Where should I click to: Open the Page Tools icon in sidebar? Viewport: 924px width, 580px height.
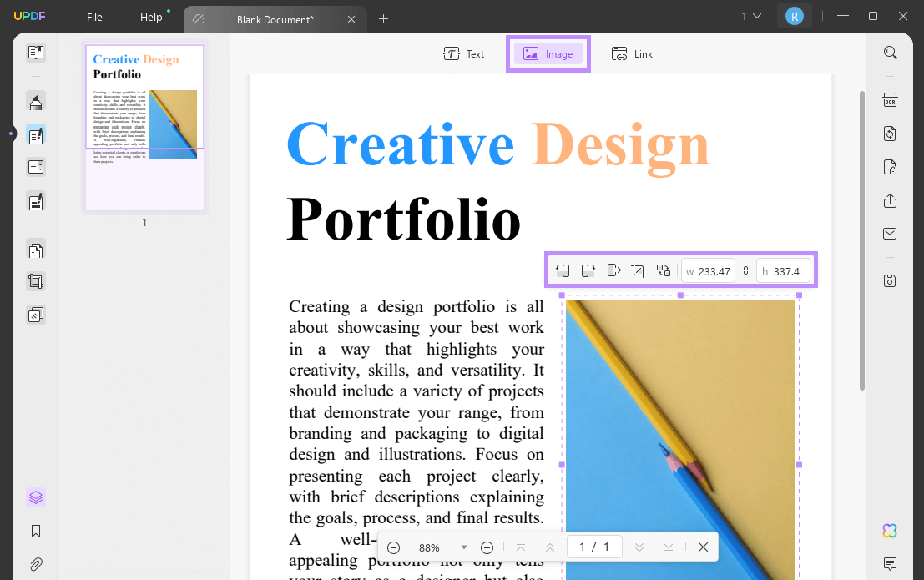pyautogui.click(x=36, y=250)
